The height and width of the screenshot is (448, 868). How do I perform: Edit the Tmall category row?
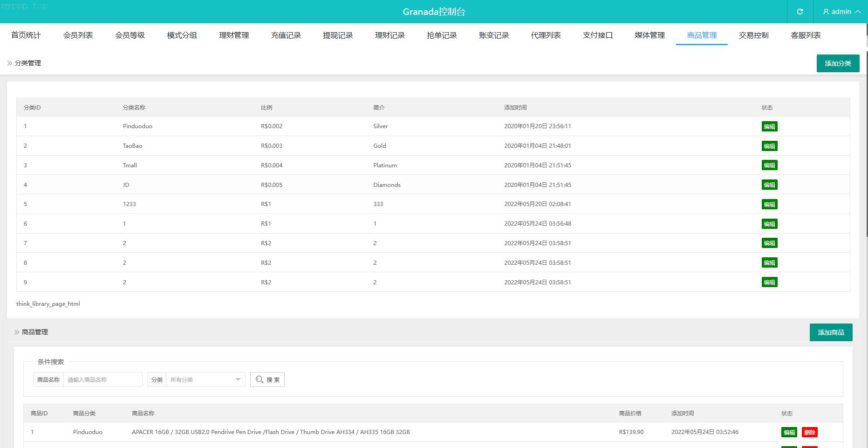tap(769, 165)
